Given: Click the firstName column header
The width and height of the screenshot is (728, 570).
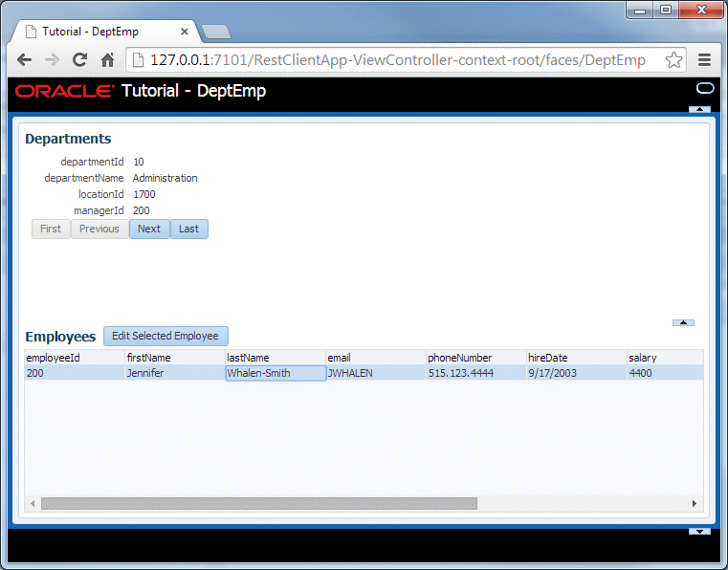Looking at the screenshot, I should click(x=175, y=358).
